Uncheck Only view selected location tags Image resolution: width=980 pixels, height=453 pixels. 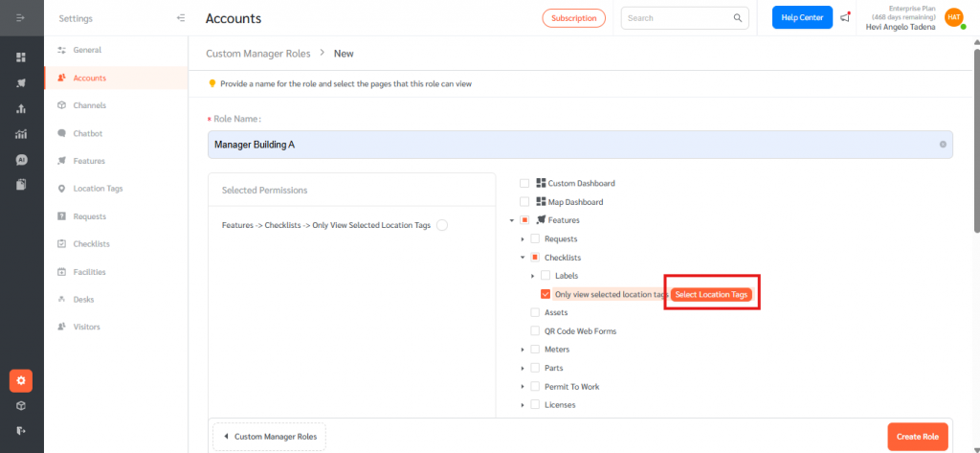tap(546, 294)
